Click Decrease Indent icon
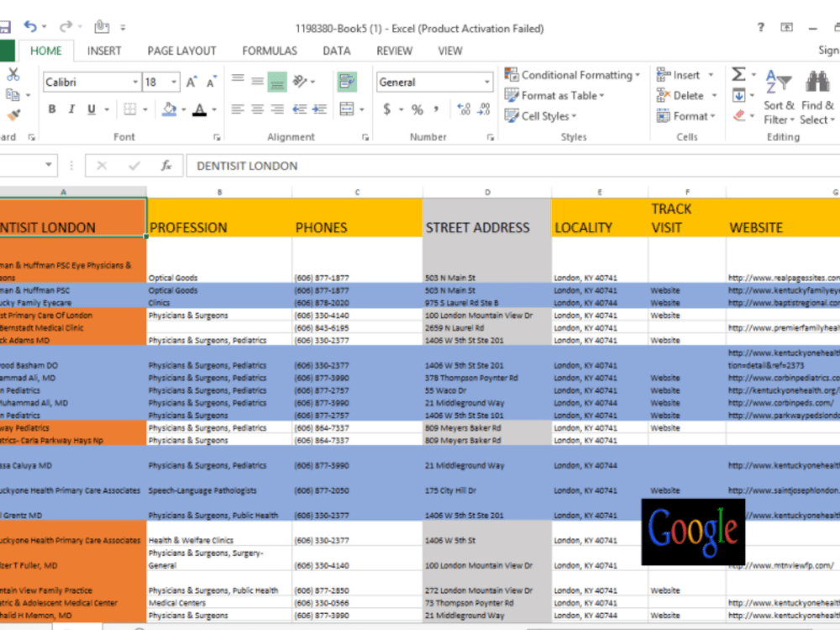 tap(300, 109)
